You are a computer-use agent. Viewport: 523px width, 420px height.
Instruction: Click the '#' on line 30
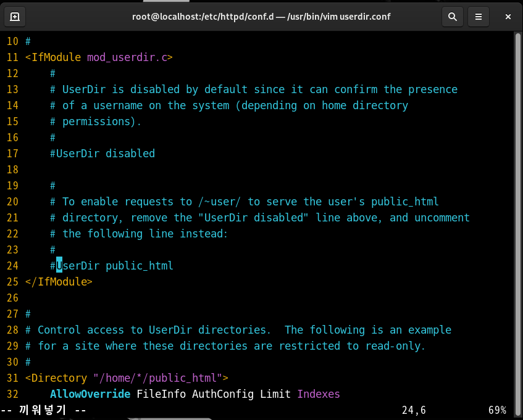pyautogui.click(x=28, y=362)
